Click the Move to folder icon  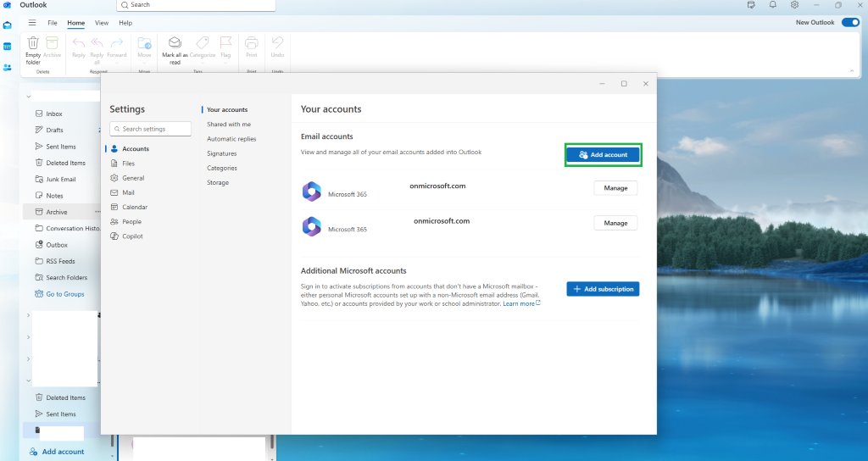click(x=144, y=43)
